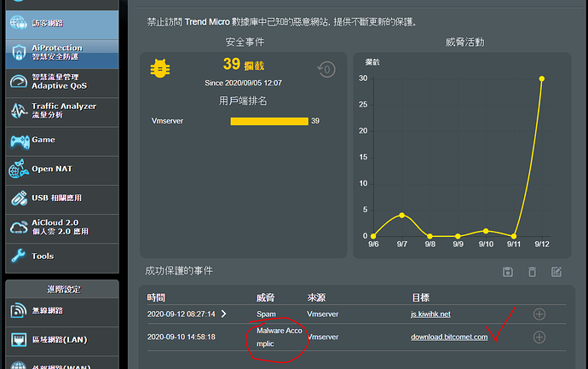Click the edit pencil icon above the events table
This screenshot has height=369, width=588.
coord(556,272)
